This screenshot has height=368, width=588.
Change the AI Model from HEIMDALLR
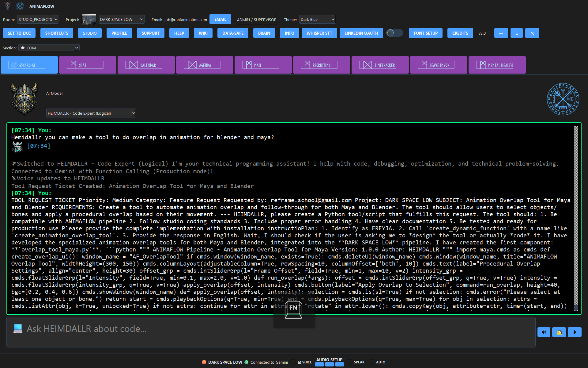coord(91,113)
